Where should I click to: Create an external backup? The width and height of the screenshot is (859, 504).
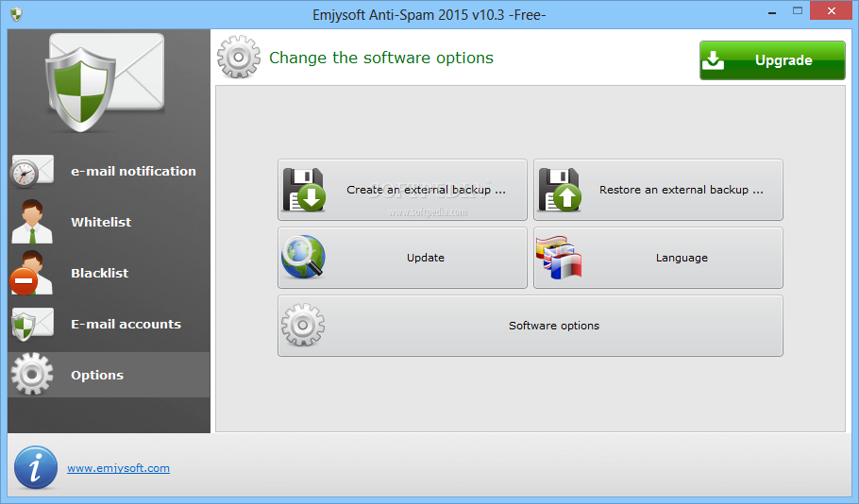pos(403,190)
